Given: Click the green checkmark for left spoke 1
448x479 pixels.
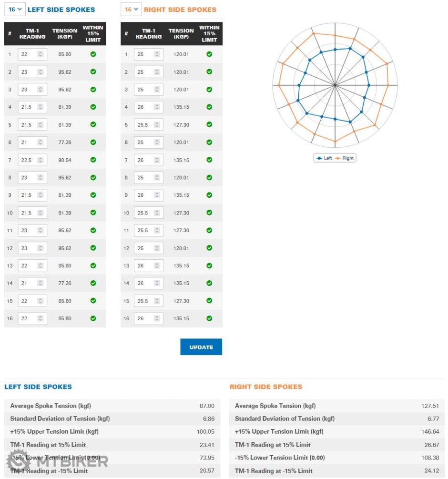Looking at the screenshot, I should [93, 54].
